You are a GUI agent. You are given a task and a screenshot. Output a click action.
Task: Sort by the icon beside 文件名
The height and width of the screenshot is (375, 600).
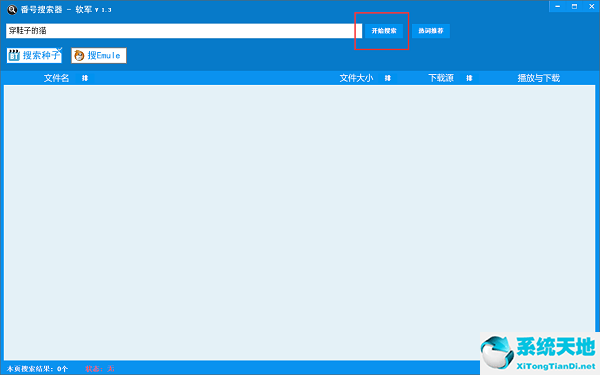pos(85,78)
